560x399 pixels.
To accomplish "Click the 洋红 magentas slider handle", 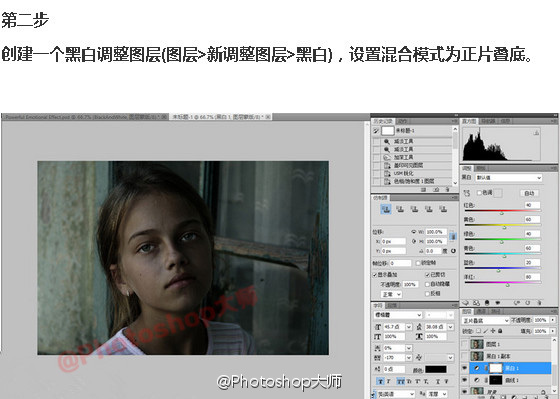I will [x=508, y=285].
